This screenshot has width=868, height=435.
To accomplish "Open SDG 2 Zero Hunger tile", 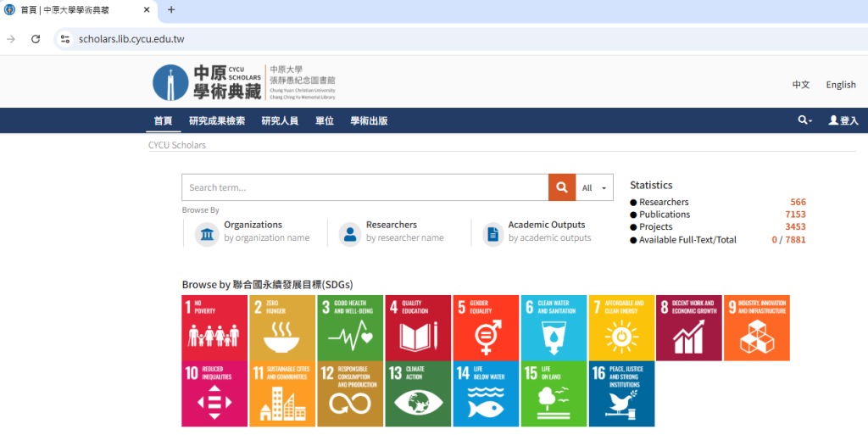I will 282,328.
